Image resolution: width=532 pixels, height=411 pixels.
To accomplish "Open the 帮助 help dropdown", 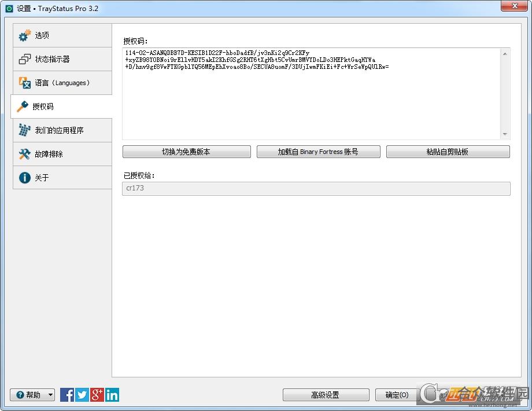I will [32, 395].
